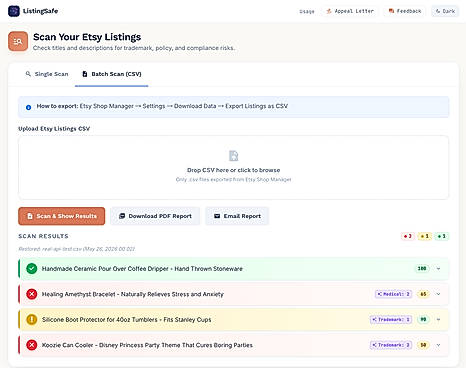Viewport: 466px width, 368px height.
Task: Click score badge on Koozie Can Cooler row
Action: (423, 345)
